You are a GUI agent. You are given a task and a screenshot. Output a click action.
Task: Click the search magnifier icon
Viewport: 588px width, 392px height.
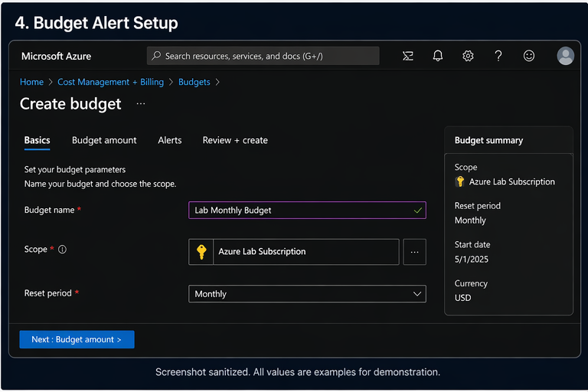pos(156,56)
